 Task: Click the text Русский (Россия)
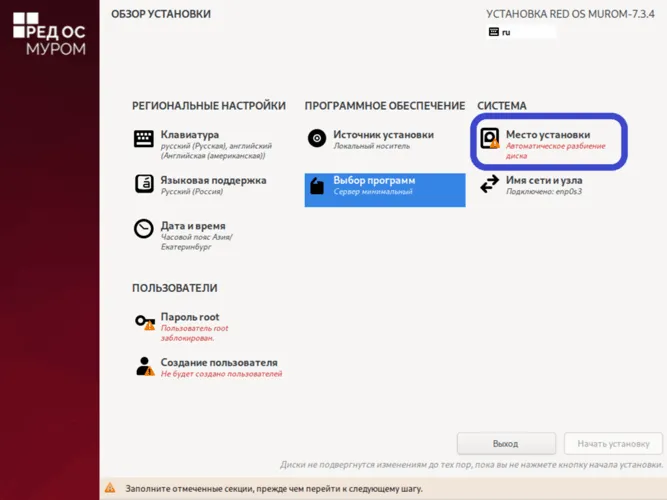(x=192, y=191)
